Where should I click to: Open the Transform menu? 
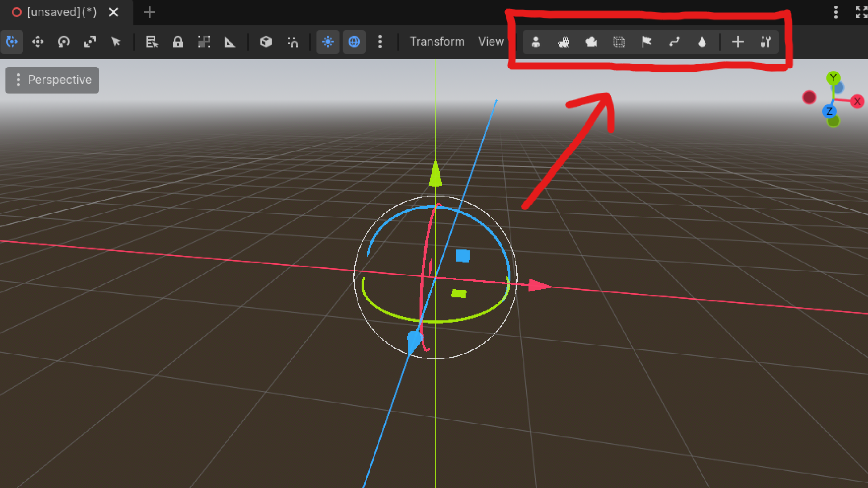pyautogui.click(x=437, y=42)
